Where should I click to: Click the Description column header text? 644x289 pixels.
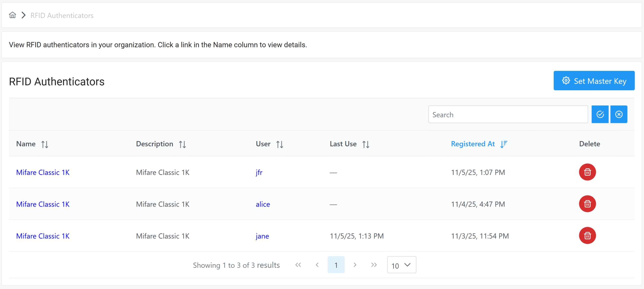click(154, 144)
